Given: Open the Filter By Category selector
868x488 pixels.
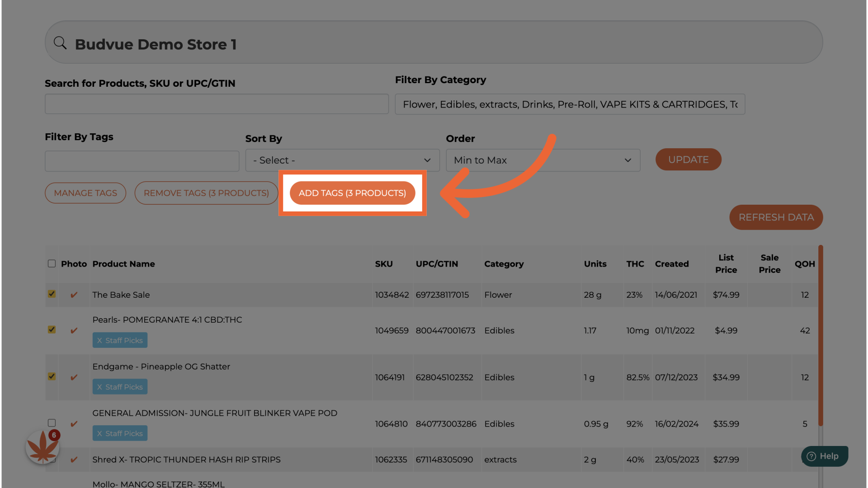Looking at the screenshot, I should coord(570,104).
